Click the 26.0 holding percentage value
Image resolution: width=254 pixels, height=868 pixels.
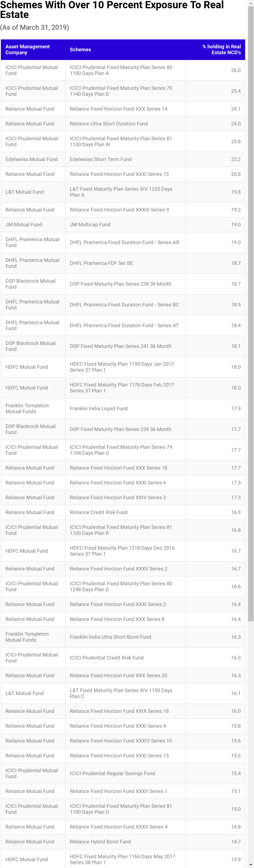236,70
